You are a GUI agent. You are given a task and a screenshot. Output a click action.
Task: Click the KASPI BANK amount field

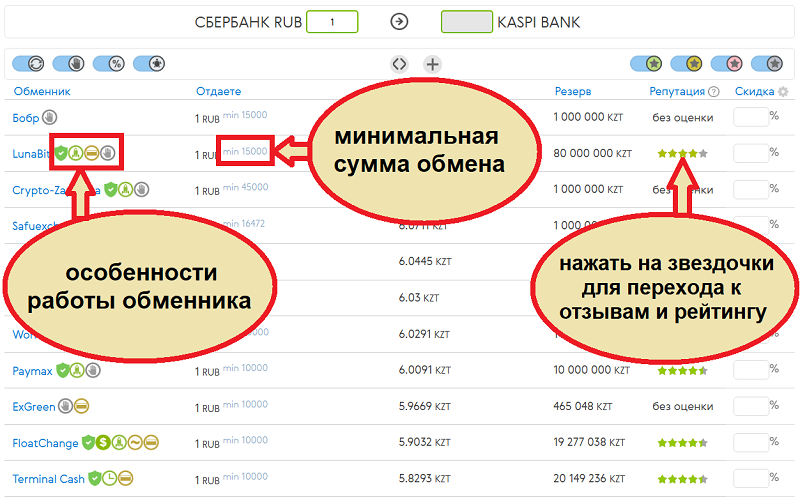[x=467, y=22]
